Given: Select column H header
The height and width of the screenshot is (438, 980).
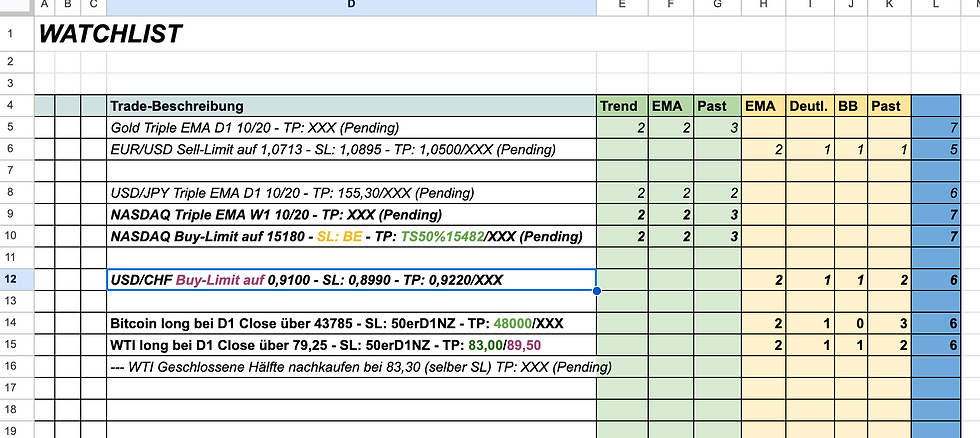Looking at the screenshot, I should (763, 5).
